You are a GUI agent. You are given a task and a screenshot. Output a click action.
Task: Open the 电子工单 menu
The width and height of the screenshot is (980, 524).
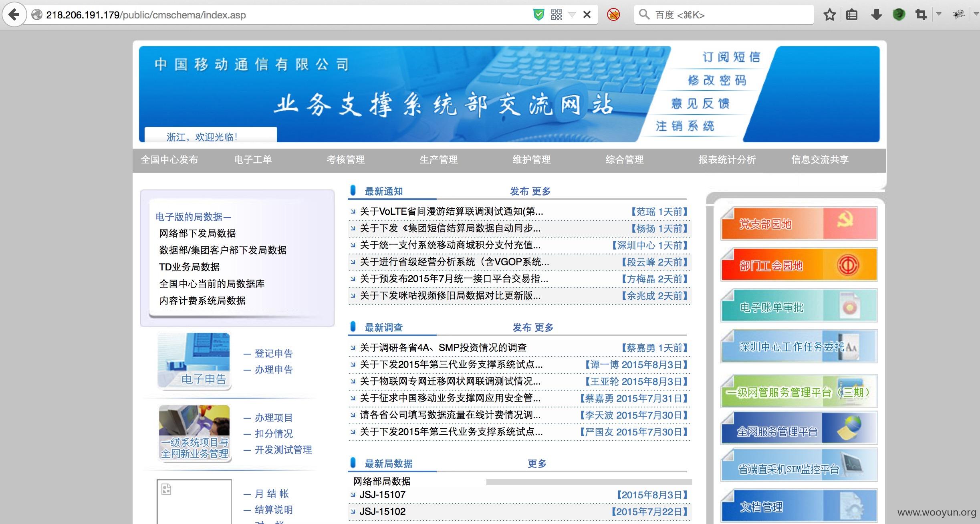tap(253, 160)
